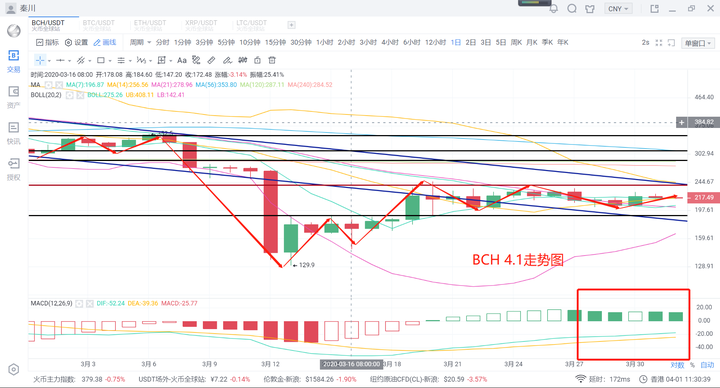Switch to the XRP/USDT tab
This screenshot has width=720, height=388.
[201, 25]
